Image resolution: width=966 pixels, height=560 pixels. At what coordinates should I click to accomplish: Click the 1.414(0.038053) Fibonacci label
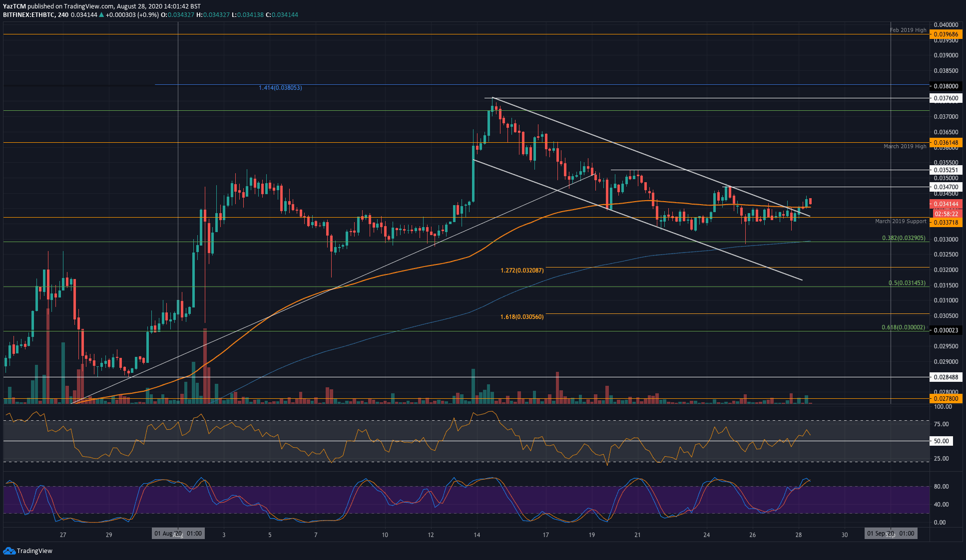279,88
